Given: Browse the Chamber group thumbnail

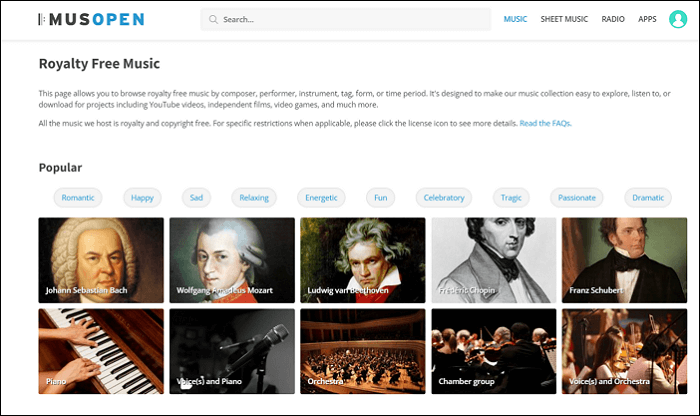Looking at the screenshot, I should pos(494,351).
